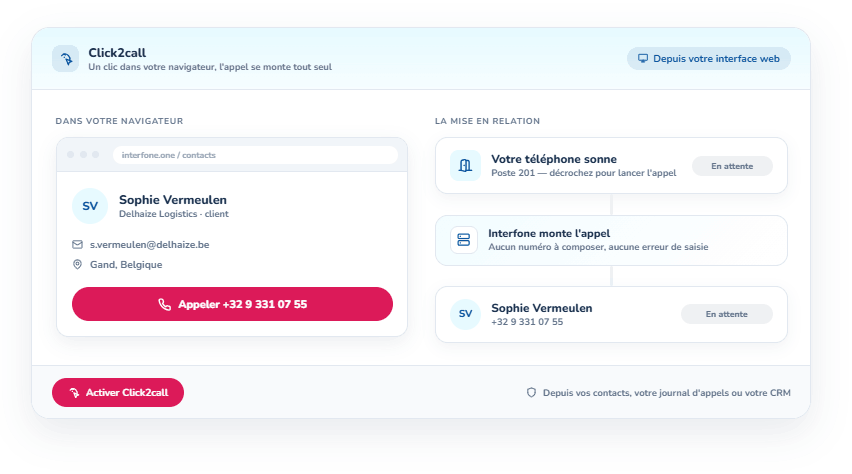852x474 pixels.
Task: Click 'Appeler +32 9 331 07 55' button
Action: point(232,304)
